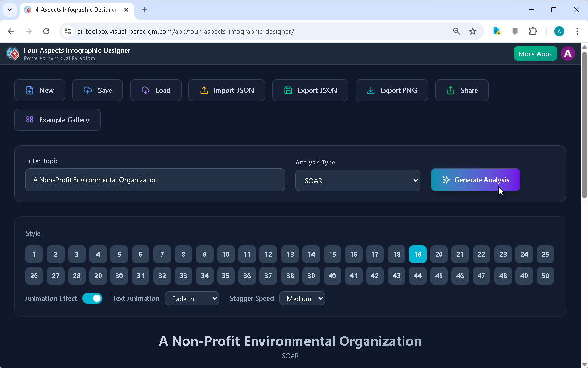Toggle the Animation Effect switch off

click(92, 298)
